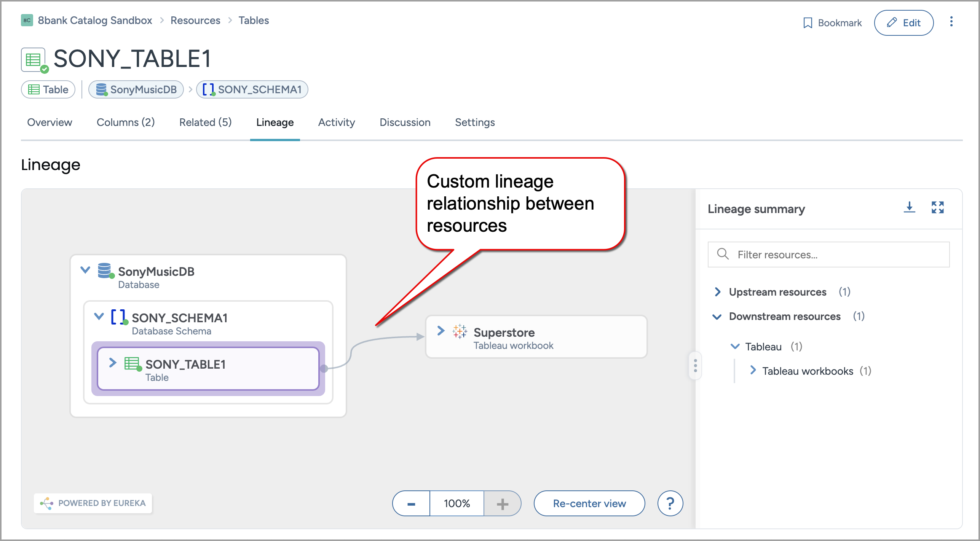Collapse the SONY_SCHEMA1 node
This screenshot has height=541, width=980.
[x=99, y=316]
